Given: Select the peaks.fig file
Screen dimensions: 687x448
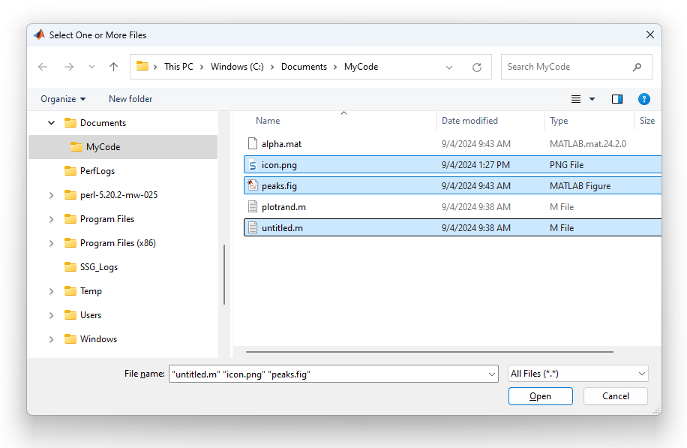Looking at the screenshot, I should [x=452, y=186].
